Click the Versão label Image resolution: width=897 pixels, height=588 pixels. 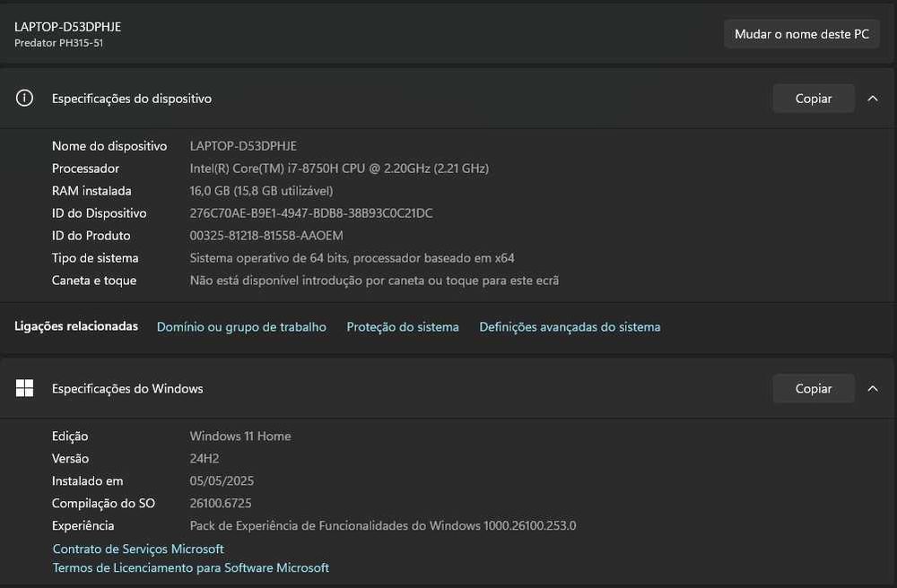[x=70, y=458]
